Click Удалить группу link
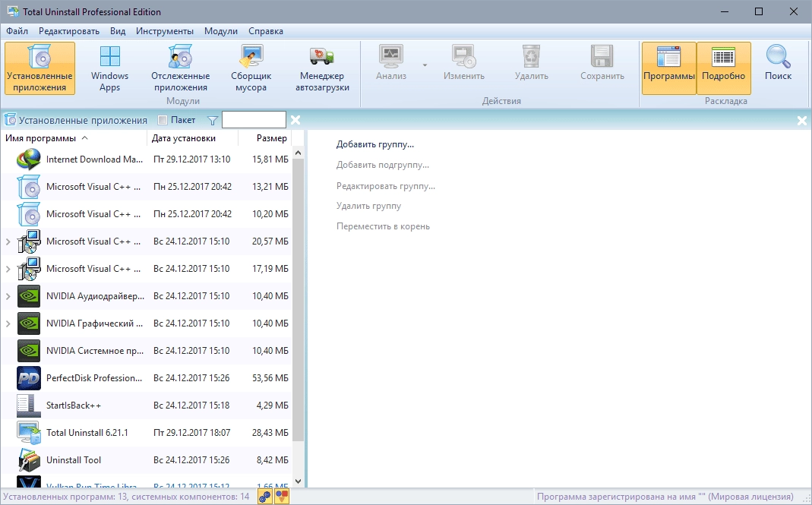812x505 pixels. [x=368, y=206]
